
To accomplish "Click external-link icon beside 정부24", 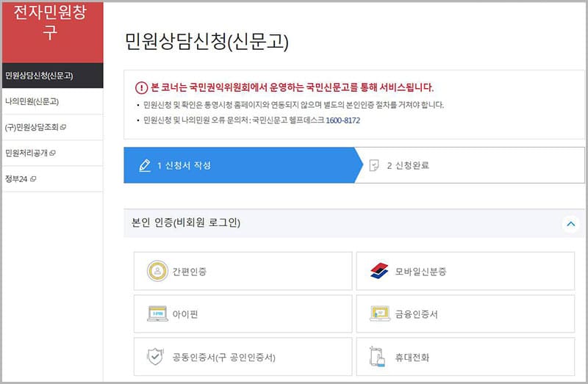I will click(x=34, y=179).
